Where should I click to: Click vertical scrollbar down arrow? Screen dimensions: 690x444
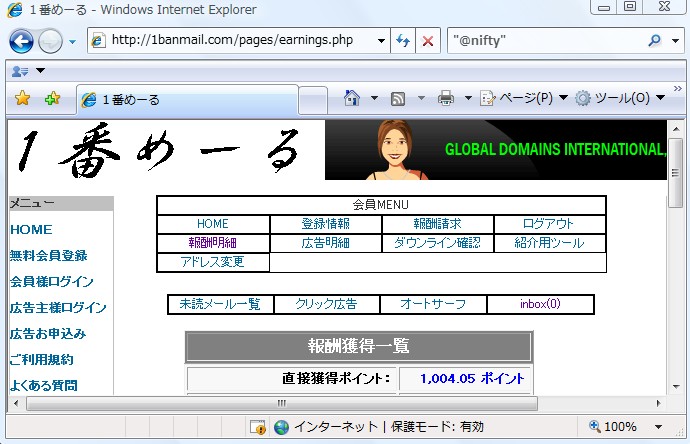tap(675, 387)
